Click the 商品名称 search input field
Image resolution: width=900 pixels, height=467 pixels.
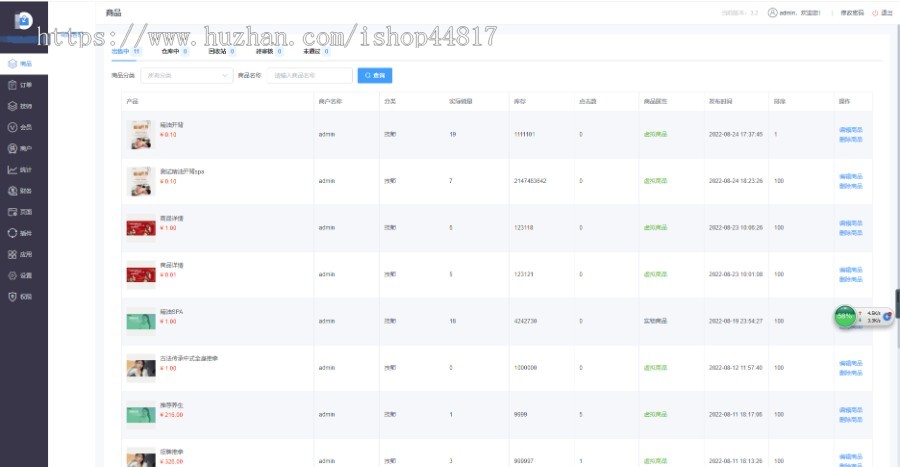tap(309, 75)
